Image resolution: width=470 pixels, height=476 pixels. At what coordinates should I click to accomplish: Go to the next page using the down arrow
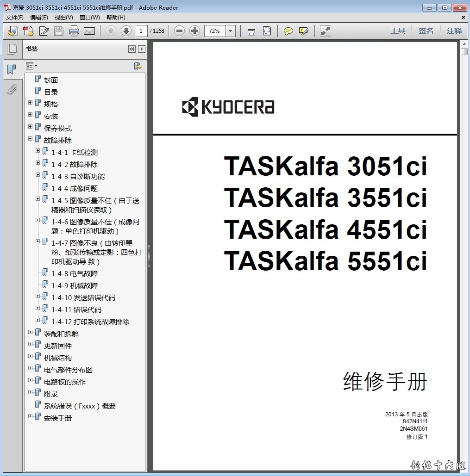click(126, 31)
